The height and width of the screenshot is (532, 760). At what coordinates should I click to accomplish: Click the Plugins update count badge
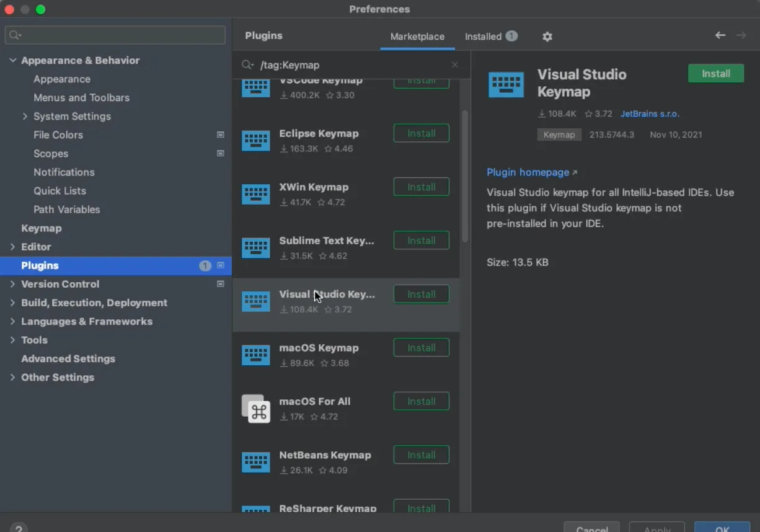click(x=205, y=265)
